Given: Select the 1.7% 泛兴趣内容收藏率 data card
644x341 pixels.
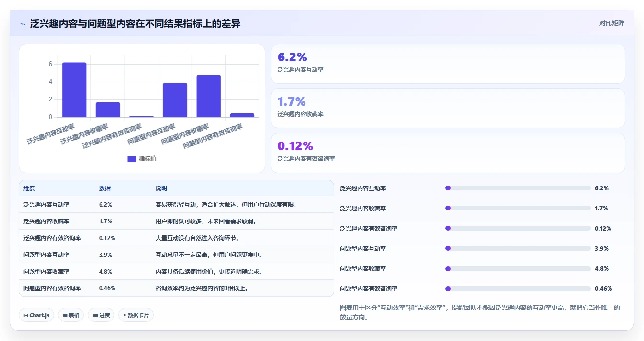Looking at the screenshot, I should (448, 108).
